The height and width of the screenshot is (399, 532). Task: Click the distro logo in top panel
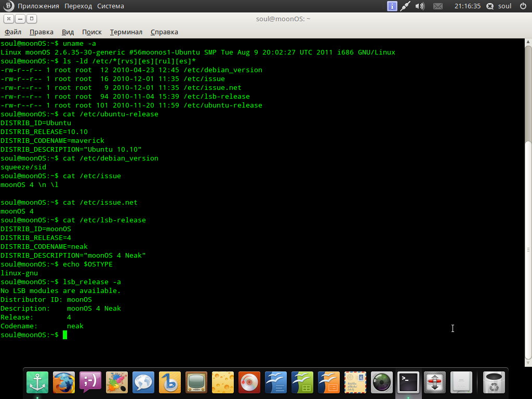(x=8, y=6)
